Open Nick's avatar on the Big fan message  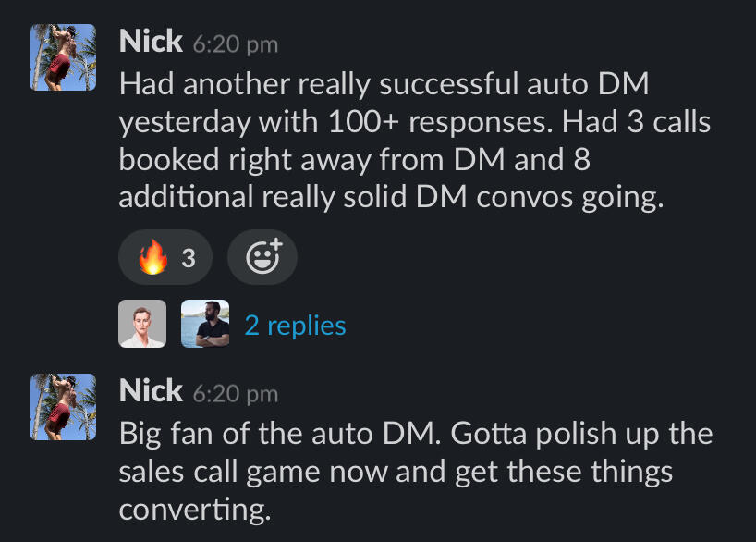pyautogui.click(x=63, y=407)
